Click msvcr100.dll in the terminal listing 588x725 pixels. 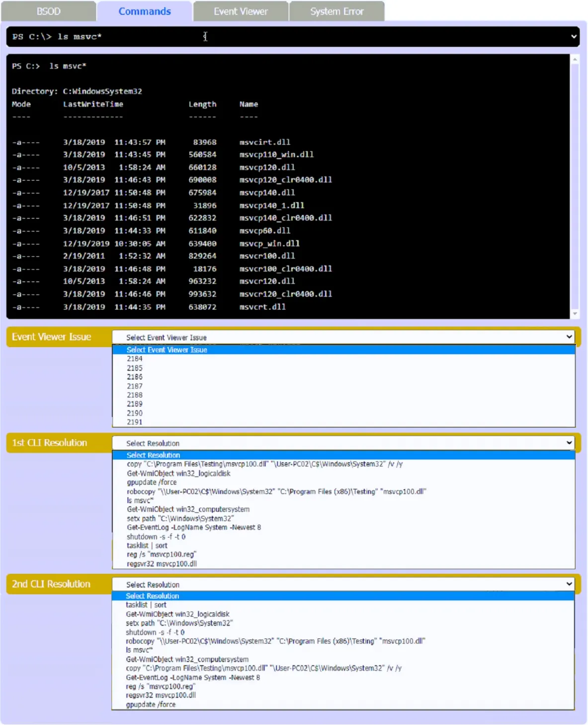coord(267,256)
